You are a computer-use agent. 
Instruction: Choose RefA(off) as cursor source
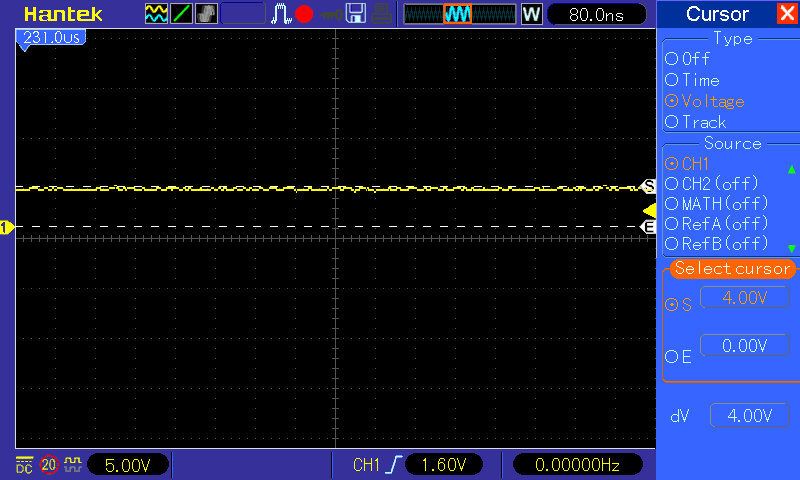point(716,224)
